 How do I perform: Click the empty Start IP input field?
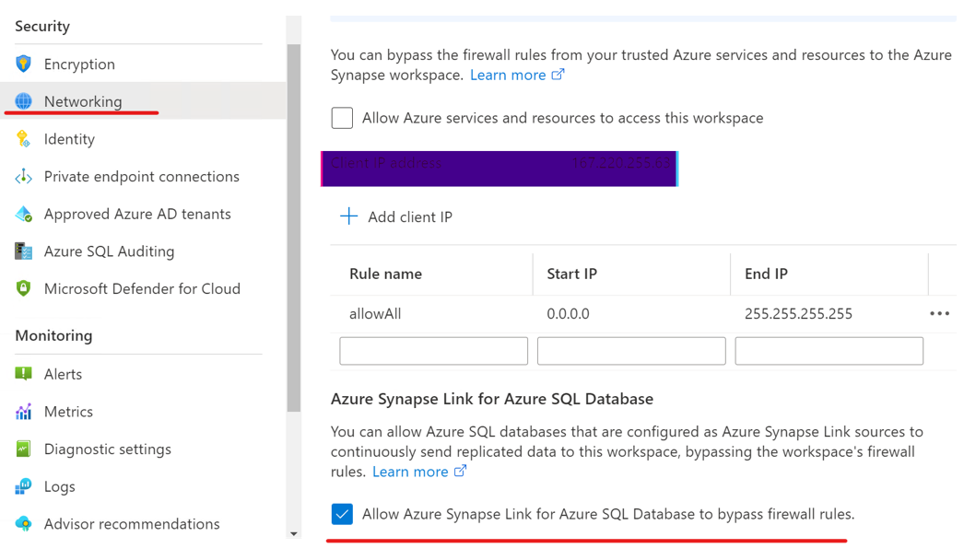[x=631, y=351]
